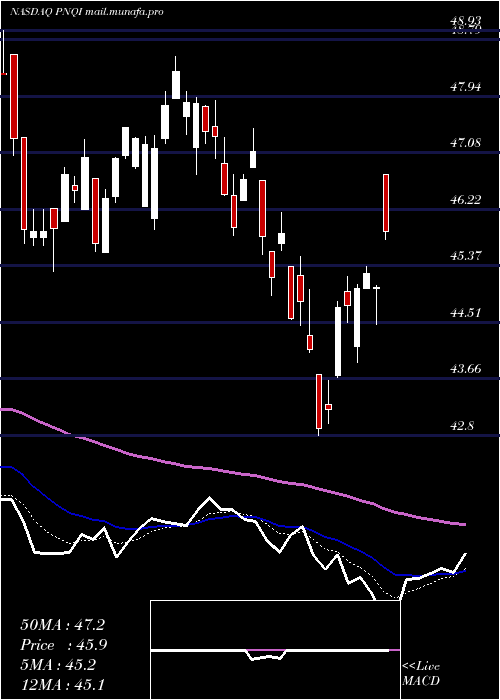Viewport: 500px width, 700px height.
Task: Click the 45.37 price level label
Action: tap(466, 256)
